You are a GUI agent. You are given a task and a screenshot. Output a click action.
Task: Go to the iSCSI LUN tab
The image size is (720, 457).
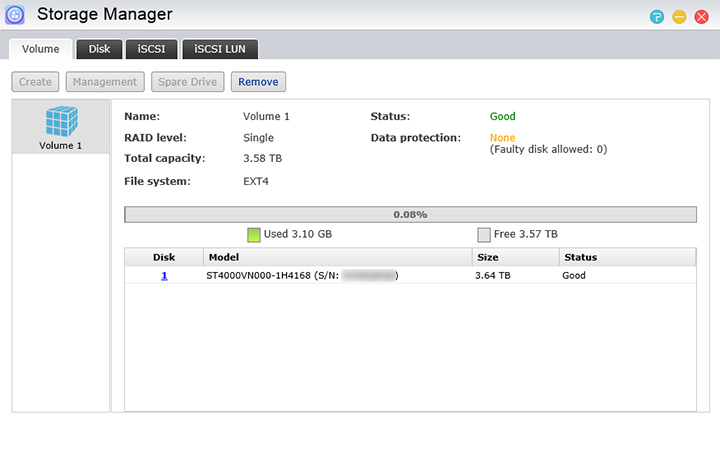(x=220, y=49)
